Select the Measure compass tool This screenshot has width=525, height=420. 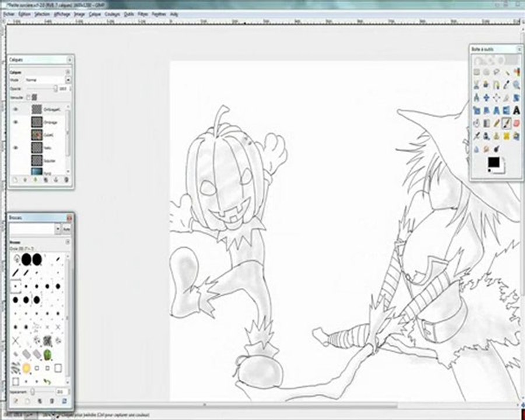coord(477,97)
